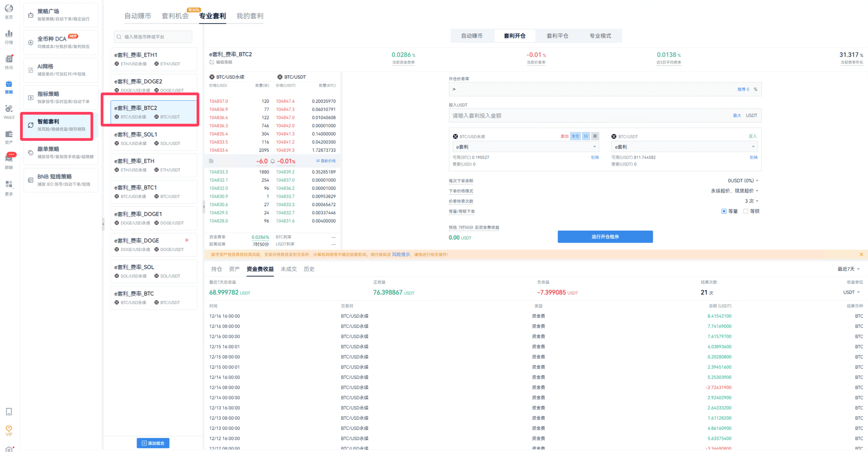Image resolution: width=868 pixels, height=452 pixels.
Task: Click the 最大 max amount link
Action: click(x=737, y=116)
